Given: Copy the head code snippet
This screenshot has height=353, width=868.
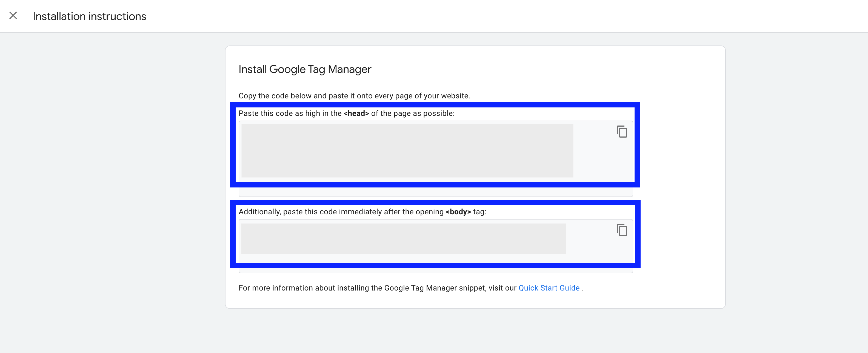Looking at the screenshot, I should tap(622, 132).
